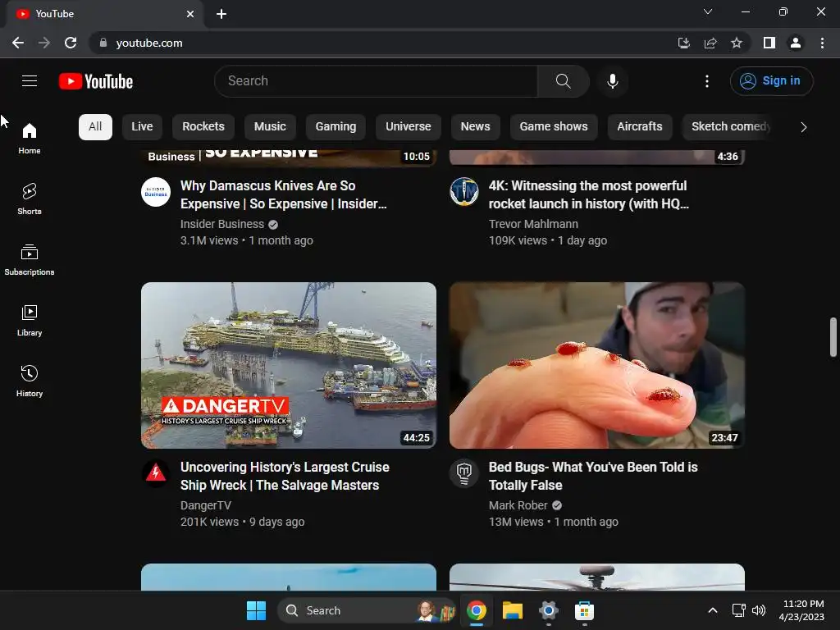The width and height of the screenshot is (840, 630).
Task: Start voice search with the microphone icon
Action: click(x=612, y=81)
